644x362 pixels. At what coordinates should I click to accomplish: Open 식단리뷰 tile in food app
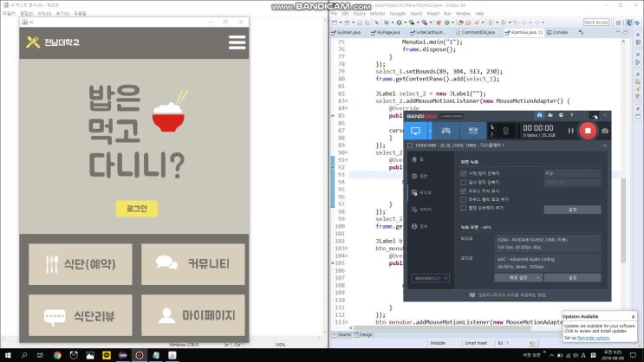point(81,315)
